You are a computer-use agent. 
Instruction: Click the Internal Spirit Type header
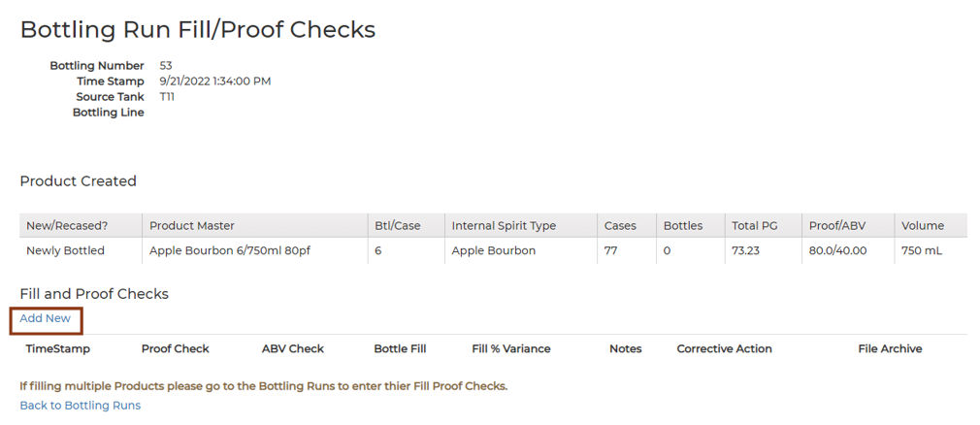(504, 226)
